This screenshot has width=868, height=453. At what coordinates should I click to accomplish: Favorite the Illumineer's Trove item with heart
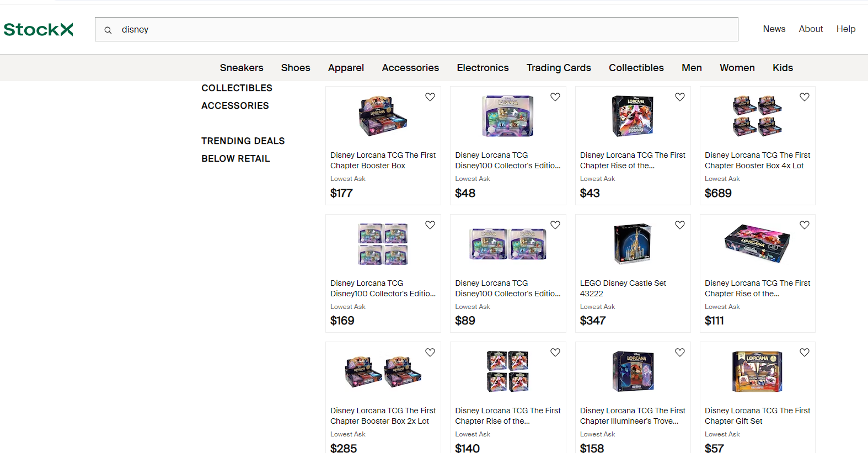tap(680, 353)
